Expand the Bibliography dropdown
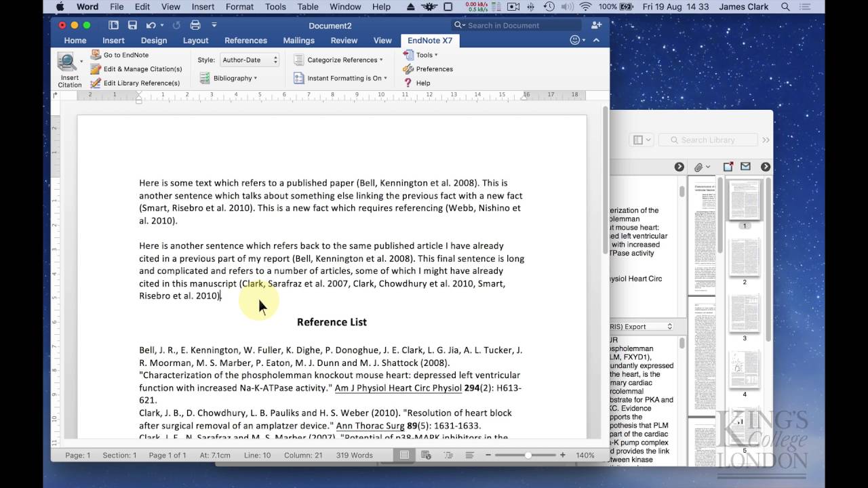Screen dimensions: 868x488 pyautogui.click(x=235, y=78)
